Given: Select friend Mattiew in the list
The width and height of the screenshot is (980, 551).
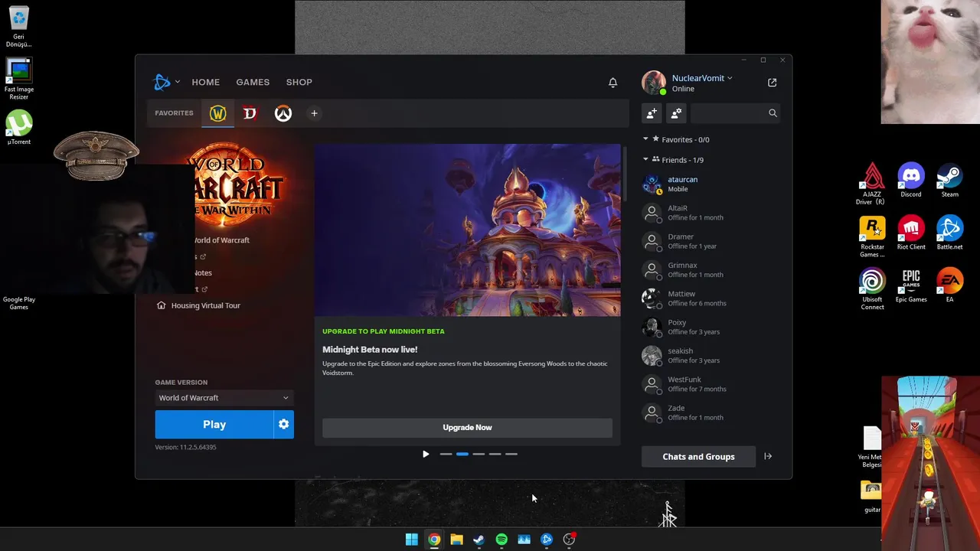Looking at the screenshot, I should click(710, 298).
